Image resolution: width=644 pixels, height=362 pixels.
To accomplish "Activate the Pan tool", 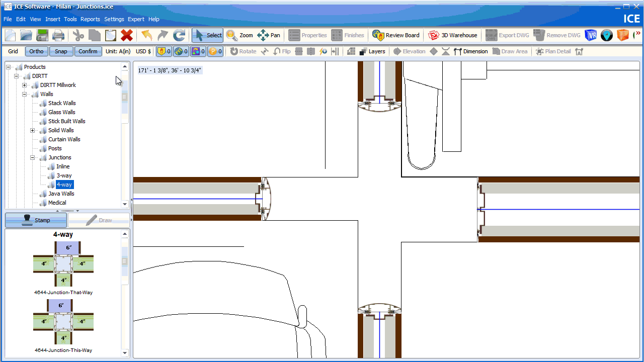I will coord(269,35).
